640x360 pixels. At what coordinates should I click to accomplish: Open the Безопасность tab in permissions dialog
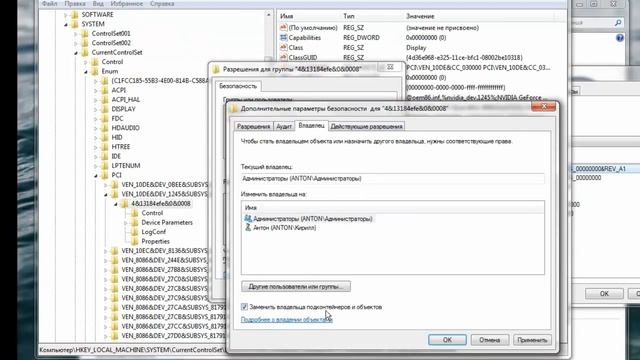[238, 86]
